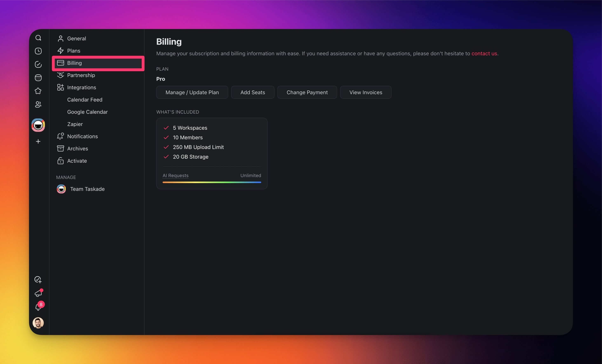Image resolution: width=602 pixels, height=364 pixels.
Task: Open the notifications bell with the 8 badge
Action: click(38, 307)
